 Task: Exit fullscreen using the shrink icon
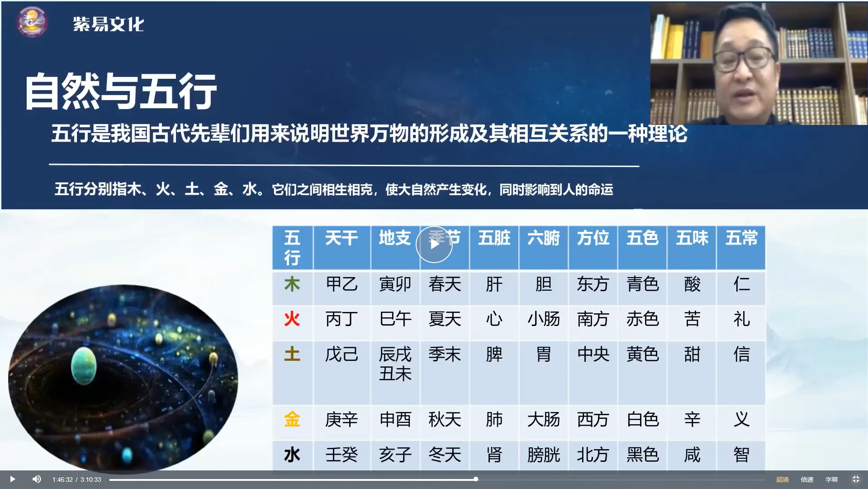click(x=855, y=479)
